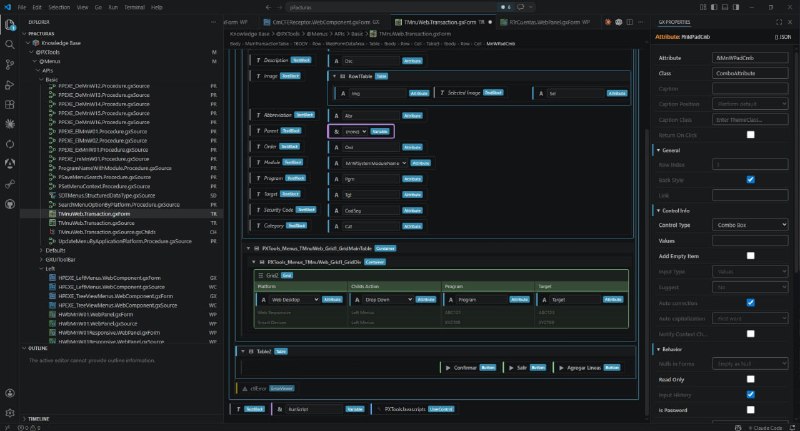The height and width of the screenshot is (431, 800).
Task: Click the split editor icon in tab bar
Action: click(630, 22)
